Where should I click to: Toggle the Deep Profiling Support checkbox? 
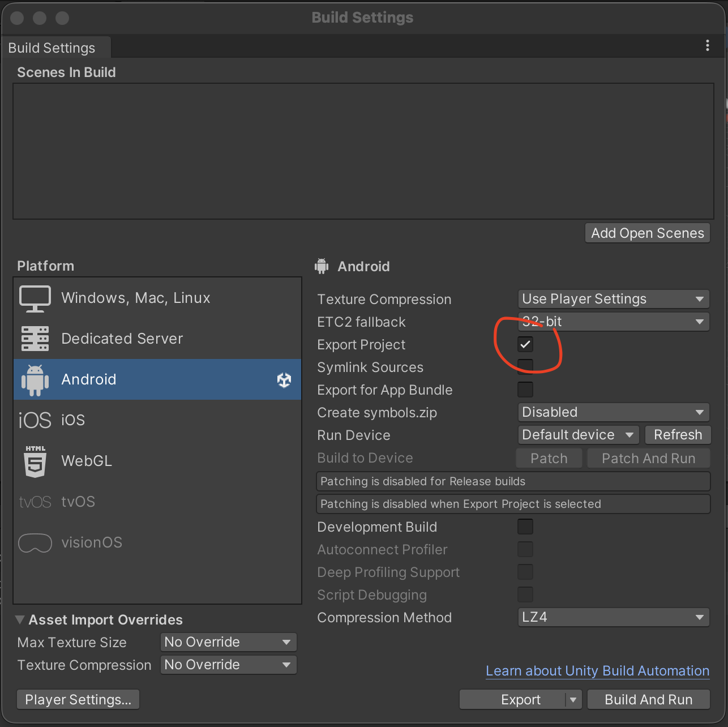tap(525, 572)
